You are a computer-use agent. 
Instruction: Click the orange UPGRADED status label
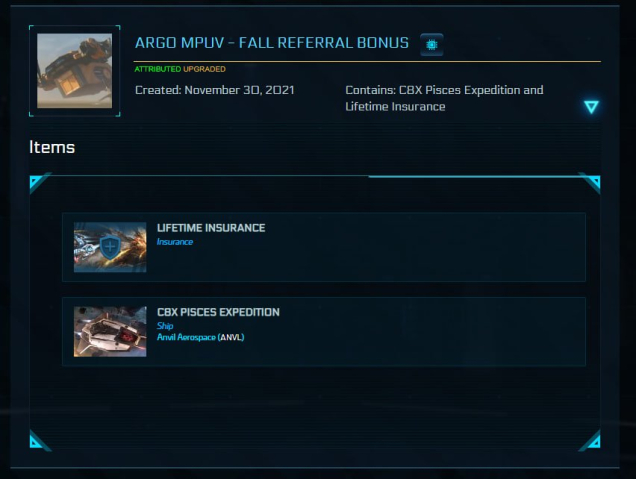(x=206, y=69)
